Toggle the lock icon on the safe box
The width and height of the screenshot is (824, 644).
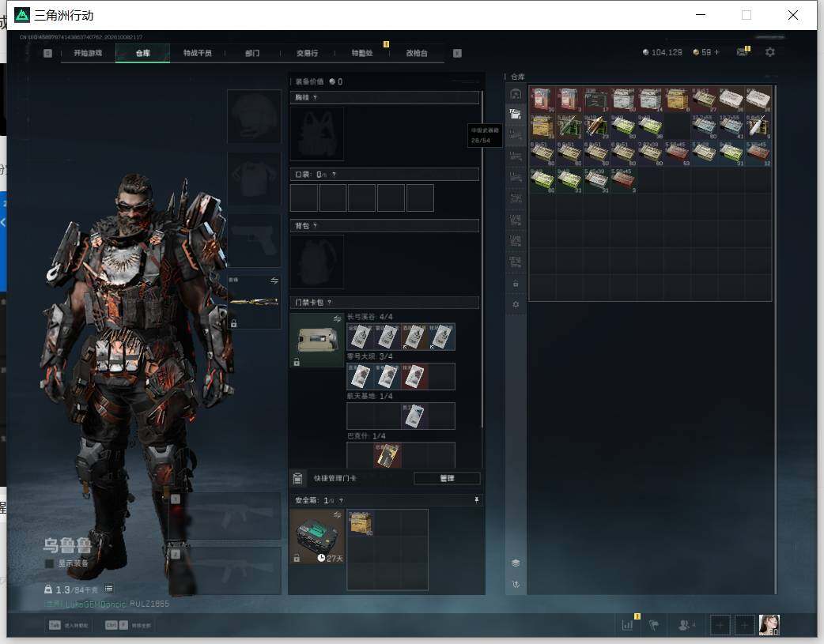(297, 558)
